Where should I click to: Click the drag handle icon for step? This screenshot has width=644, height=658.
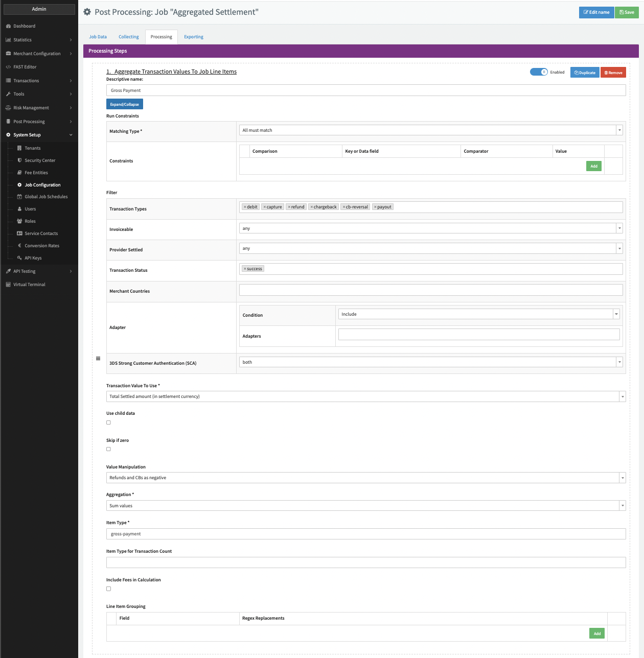pos(98,359)
